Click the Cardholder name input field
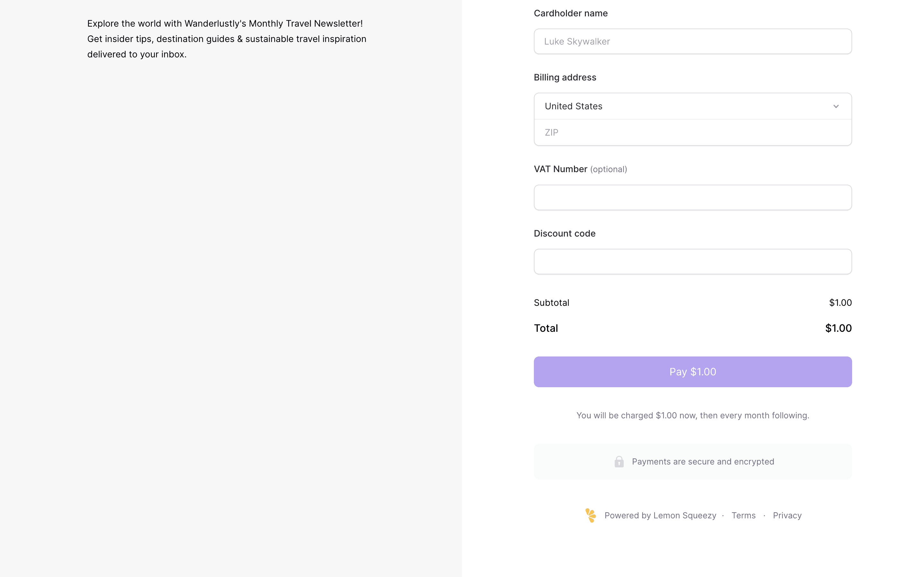Viewport: 924px width, 577px height. coord(692,41)
